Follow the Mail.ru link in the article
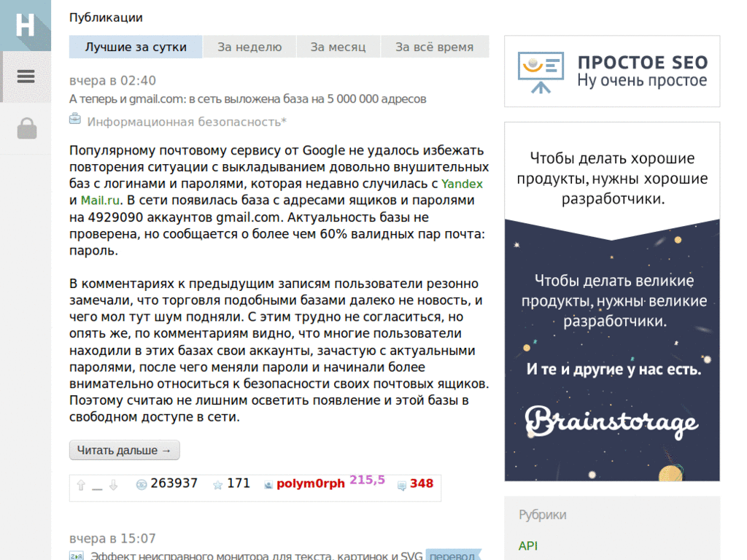The height and width of the screenshot is (560, 747). pos(100,201)
